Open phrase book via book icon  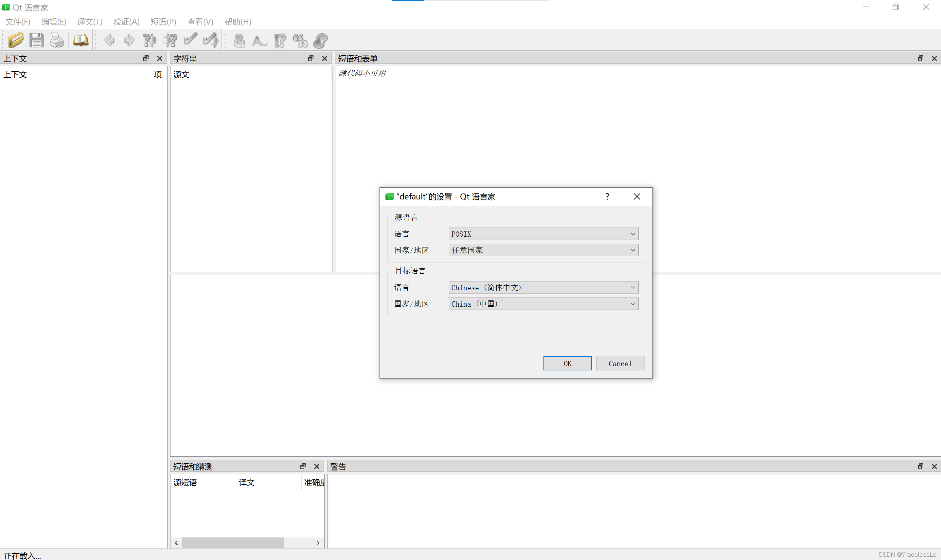click(x=80, y=41)
